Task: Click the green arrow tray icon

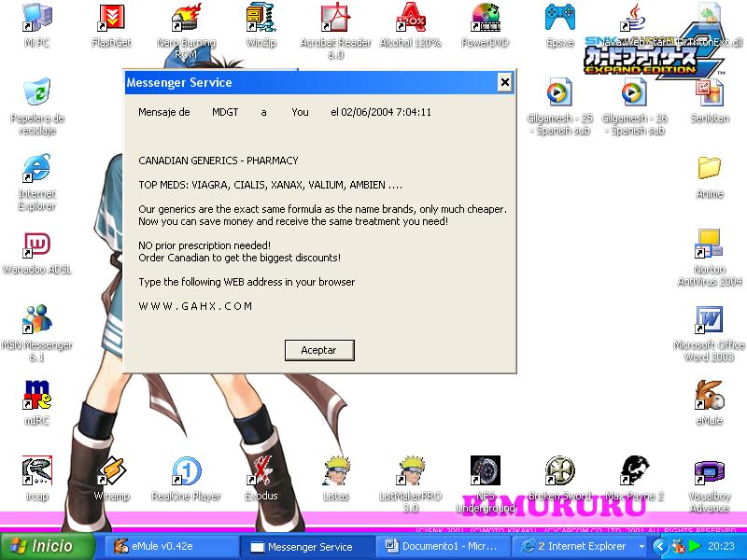Action: (x=695, y=546)
